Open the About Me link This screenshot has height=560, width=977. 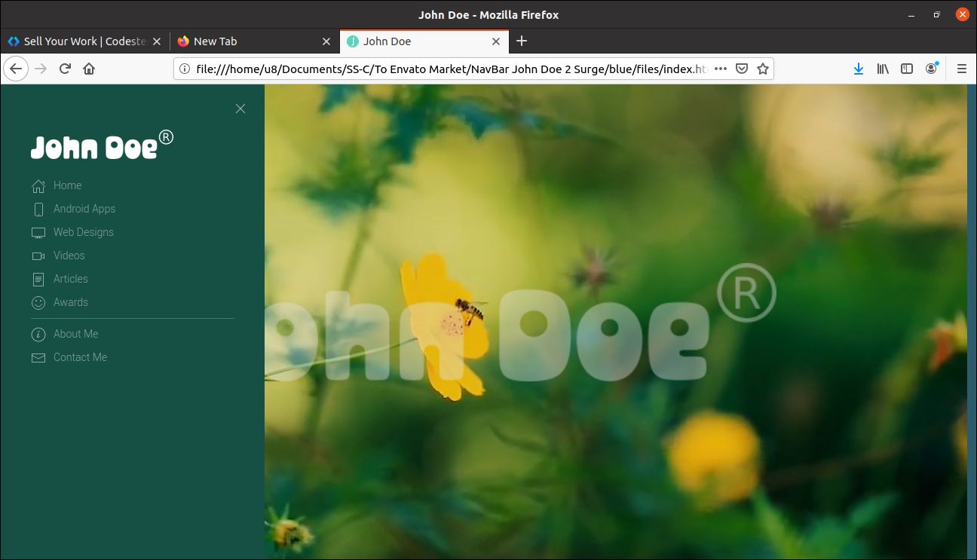pyautogui.click(x=75, y=334)
